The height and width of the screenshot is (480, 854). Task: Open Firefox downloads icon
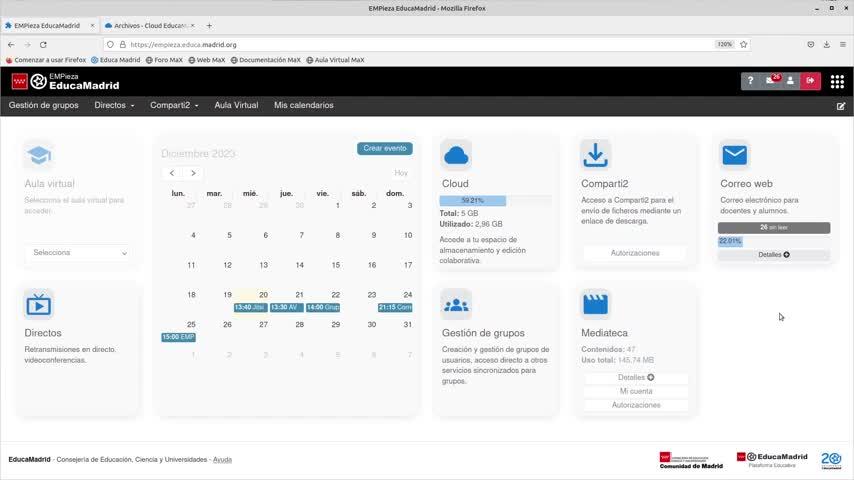826,45
